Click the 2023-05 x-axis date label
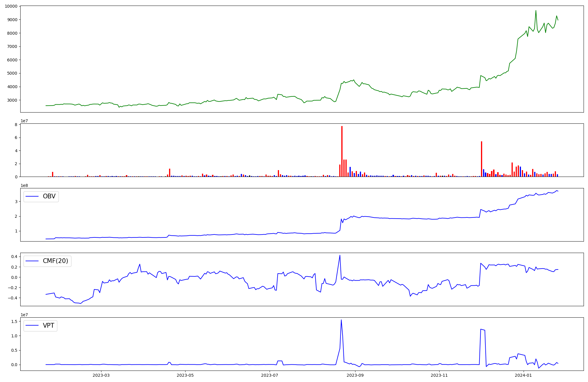Viewport: 588px width, 382px height. [x=185, y=375]
